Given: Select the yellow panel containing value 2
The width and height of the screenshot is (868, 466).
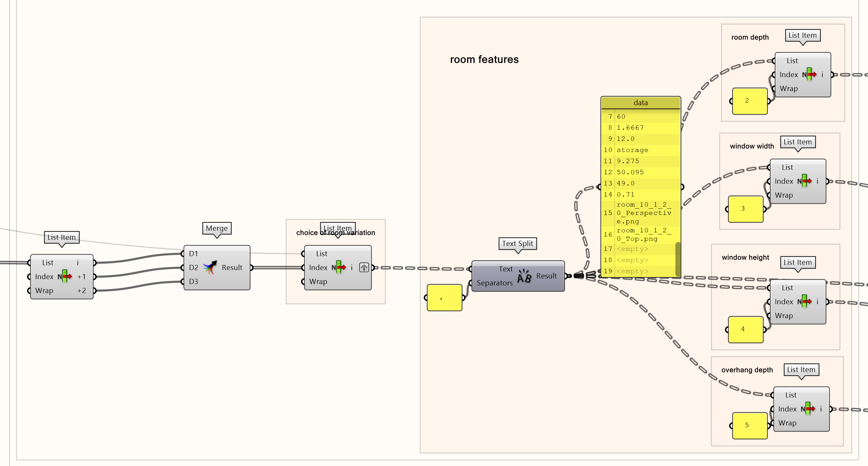Looking at the screenshot, I should click(750, 101).
